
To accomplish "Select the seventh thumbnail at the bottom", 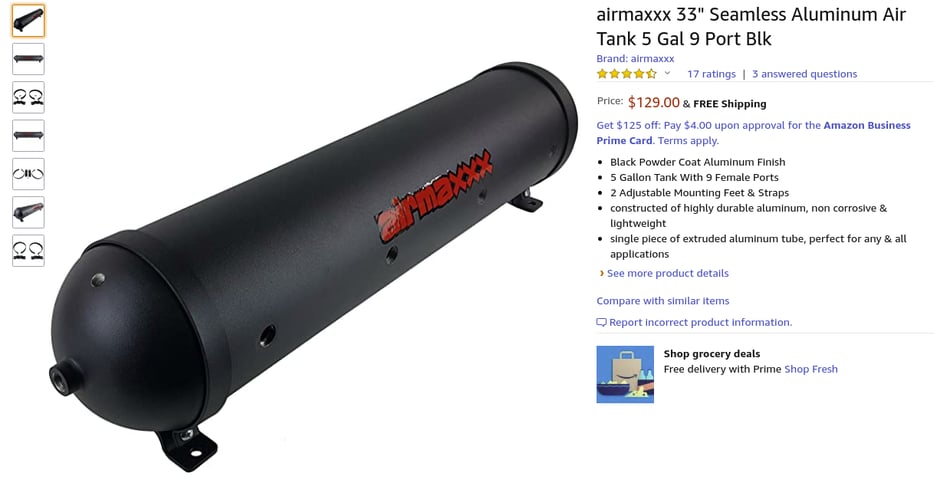I will coord(28,250).
